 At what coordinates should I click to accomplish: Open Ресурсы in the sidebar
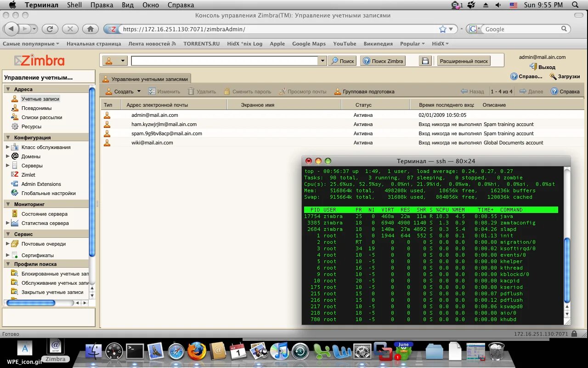coord(31,126)
